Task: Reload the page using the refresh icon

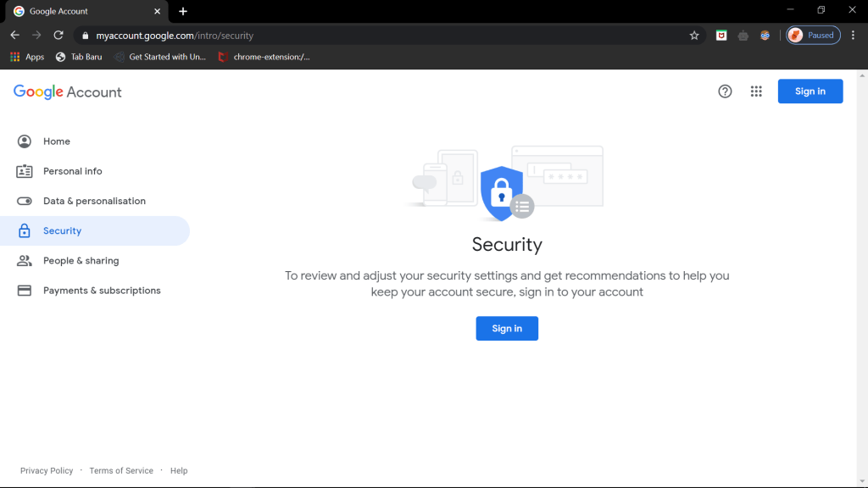Action: pyautogui.click(x=58, y=36)
